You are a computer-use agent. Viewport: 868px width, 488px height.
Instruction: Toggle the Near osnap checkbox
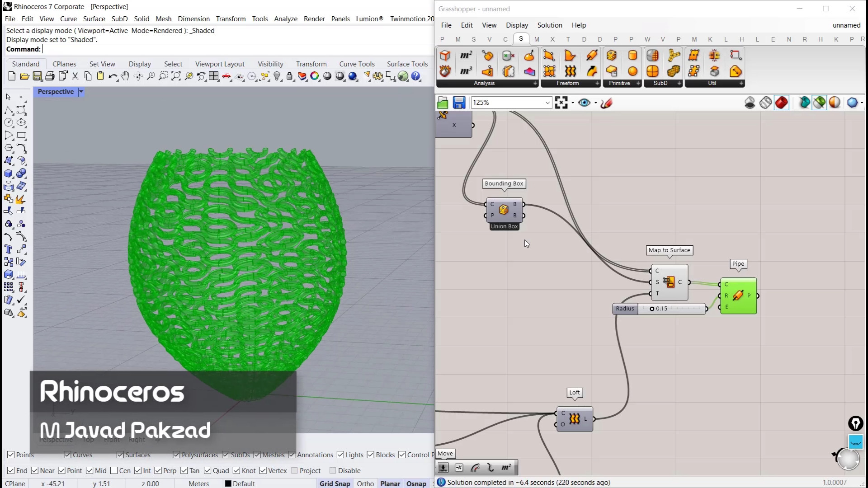tap(35, 470)
